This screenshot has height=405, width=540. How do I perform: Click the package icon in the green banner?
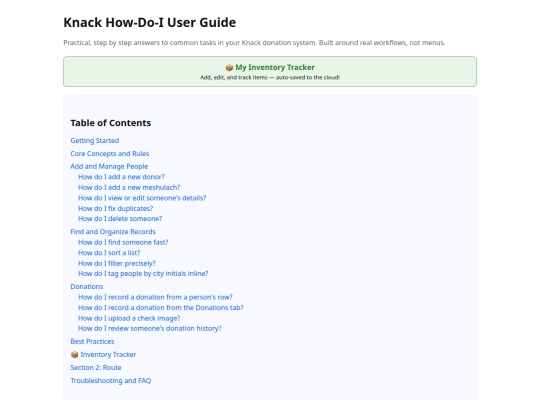tap(229, 68)
